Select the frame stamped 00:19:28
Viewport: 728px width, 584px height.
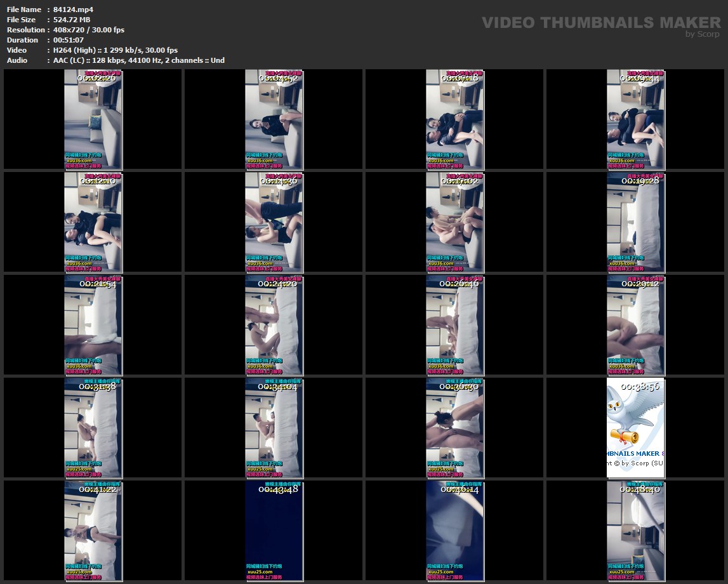tap(635, 222)
